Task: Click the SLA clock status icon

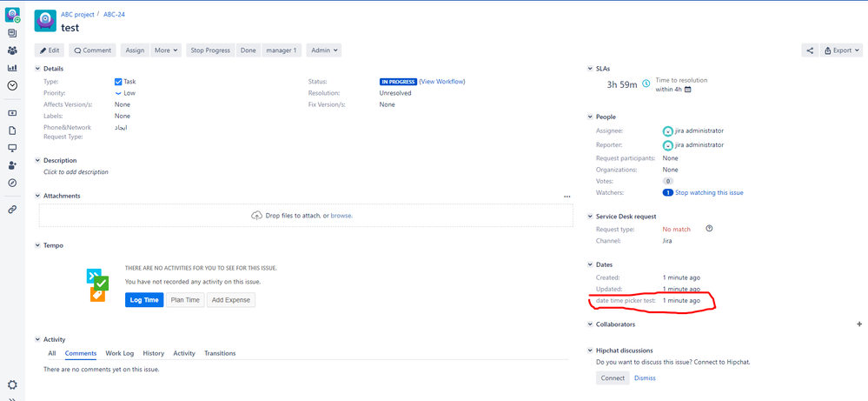Action: point(646,84)
